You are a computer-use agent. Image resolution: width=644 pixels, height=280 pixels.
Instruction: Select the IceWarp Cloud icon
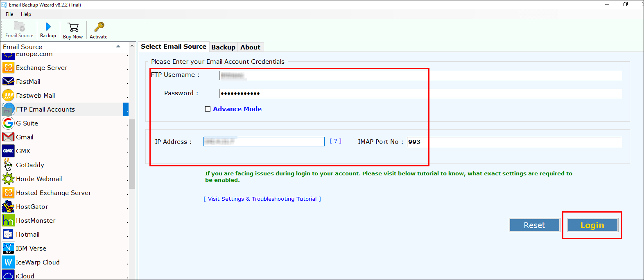click(x=8, y=262)
